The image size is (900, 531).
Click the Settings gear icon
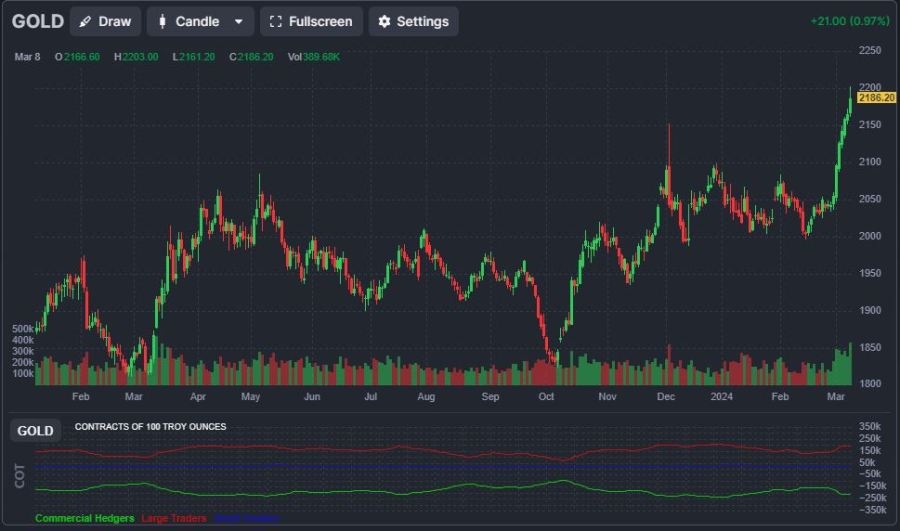pyautogui.click(x=384, y=21)
